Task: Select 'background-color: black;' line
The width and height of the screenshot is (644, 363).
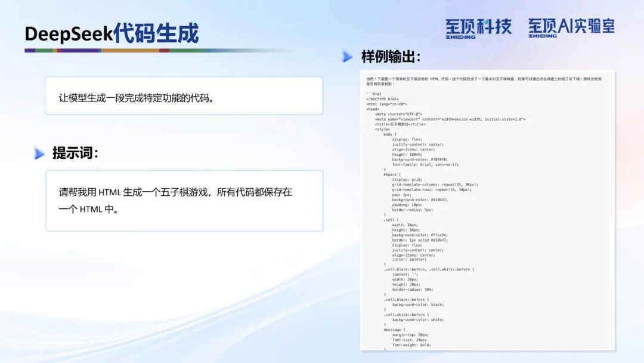Action: click(x=418, y=304)
